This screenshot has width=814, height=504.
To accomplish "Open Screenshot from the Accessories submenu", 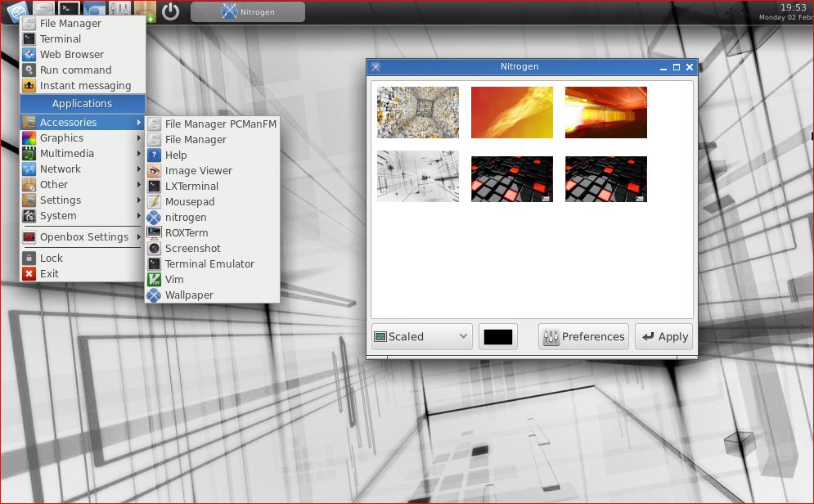I will point(192,249).
